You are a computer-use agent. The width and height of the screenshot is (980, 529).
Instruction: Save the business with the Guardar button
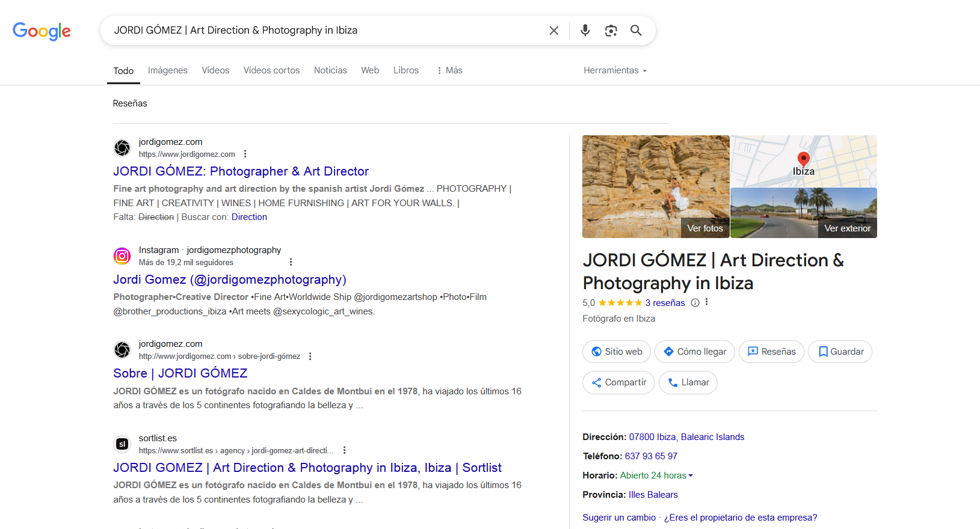(x=840, y=352)
